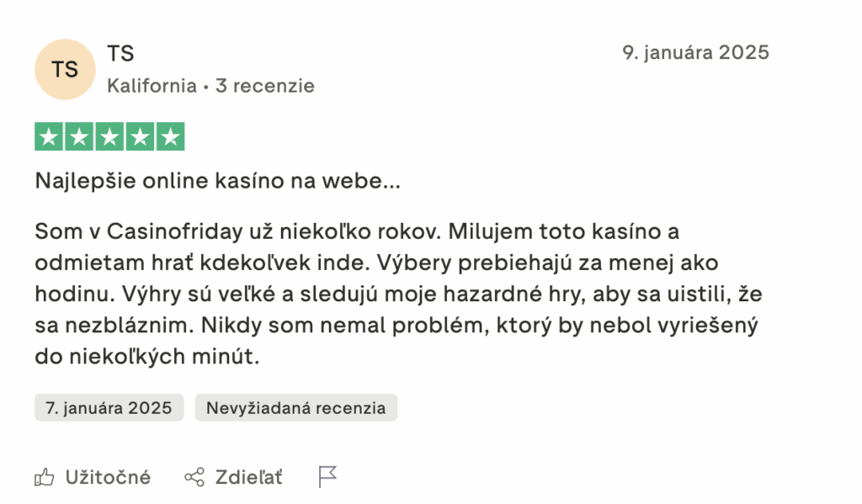Image resolution: width=862 pixels, height=504 pixels.
Task: Click the second green rating star
Action: point(79,137)
